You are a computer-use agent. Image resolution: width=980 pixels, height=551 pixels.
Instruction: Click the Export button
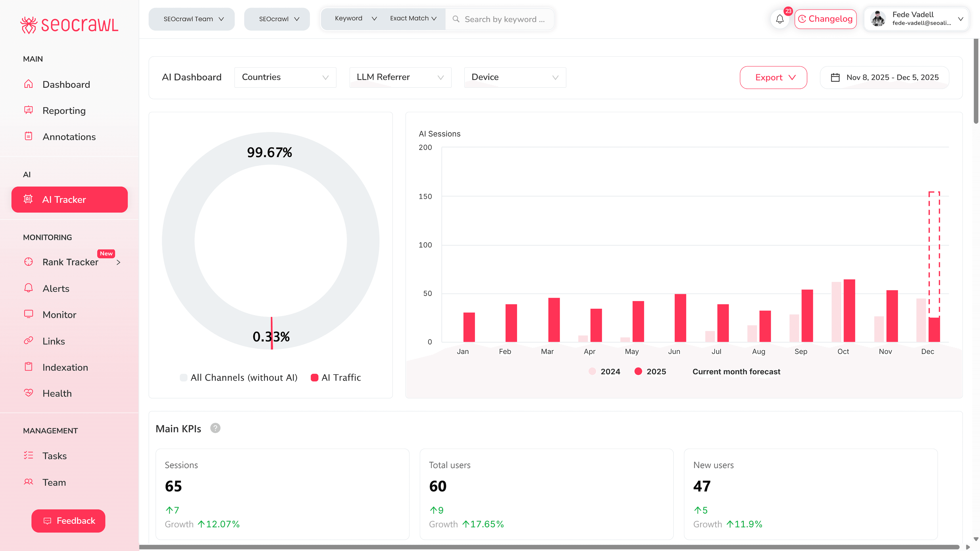(773, 77)
